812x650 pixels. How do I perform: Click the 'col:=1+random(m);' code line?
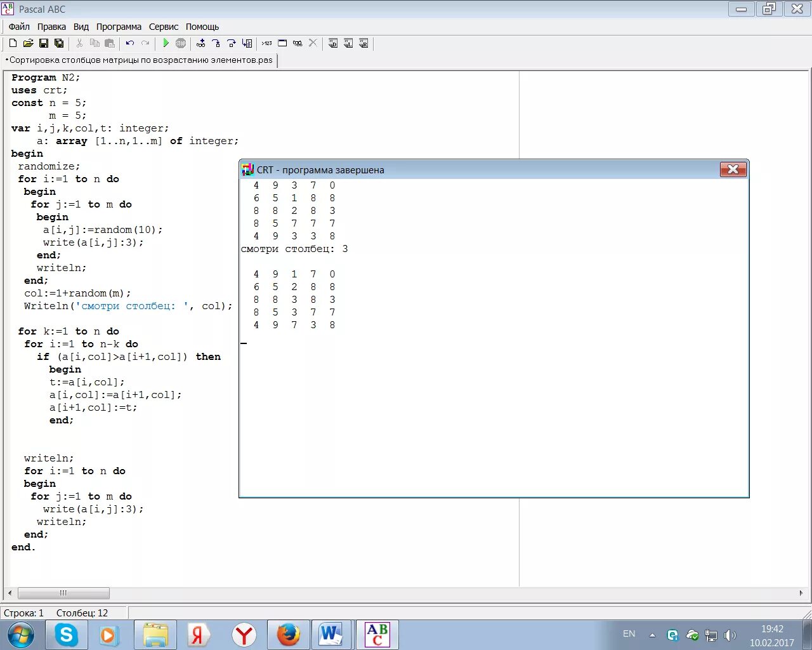tap(77, 293)
